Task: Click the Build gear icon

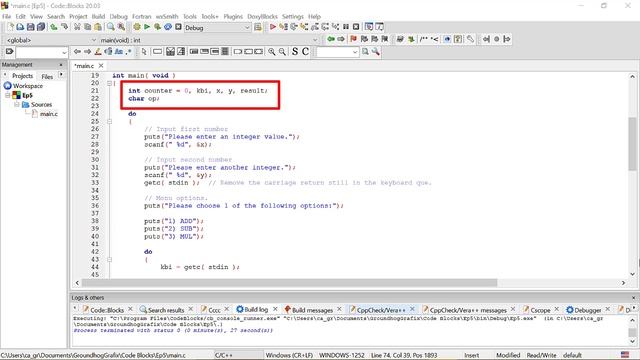Action: pos(137,27)
